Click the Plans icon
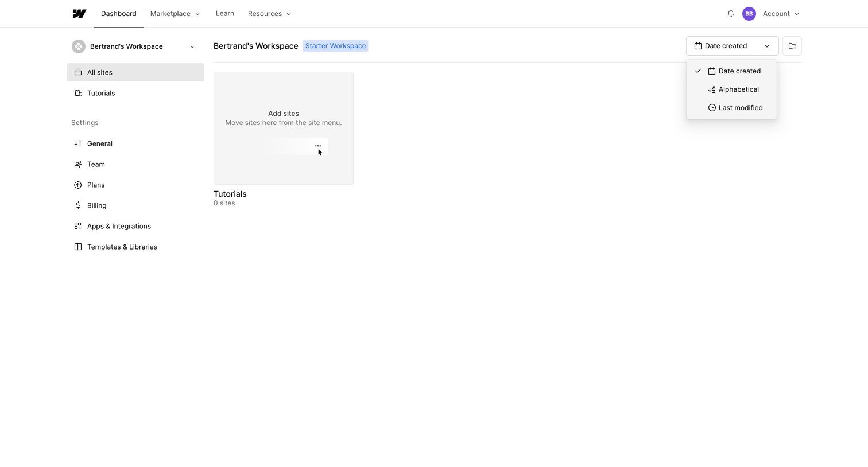This screenshot has width=868, height=467. pyautogui.click(x=78, y=185)
